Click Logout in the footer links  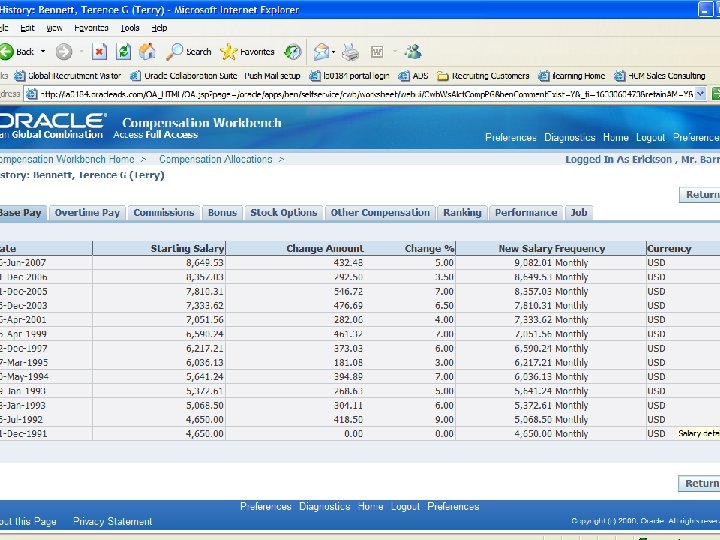click(x=405, y=506)
